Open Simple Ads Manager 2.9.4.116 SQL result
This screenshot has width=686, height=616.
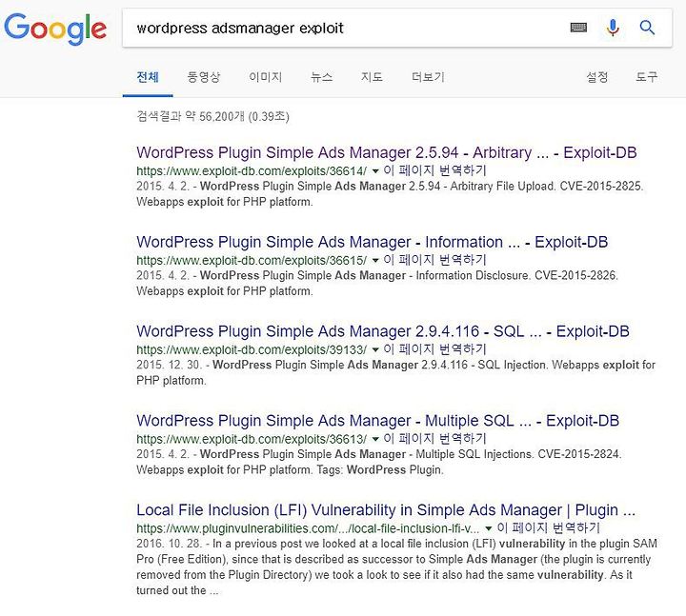tap(383, 331)
